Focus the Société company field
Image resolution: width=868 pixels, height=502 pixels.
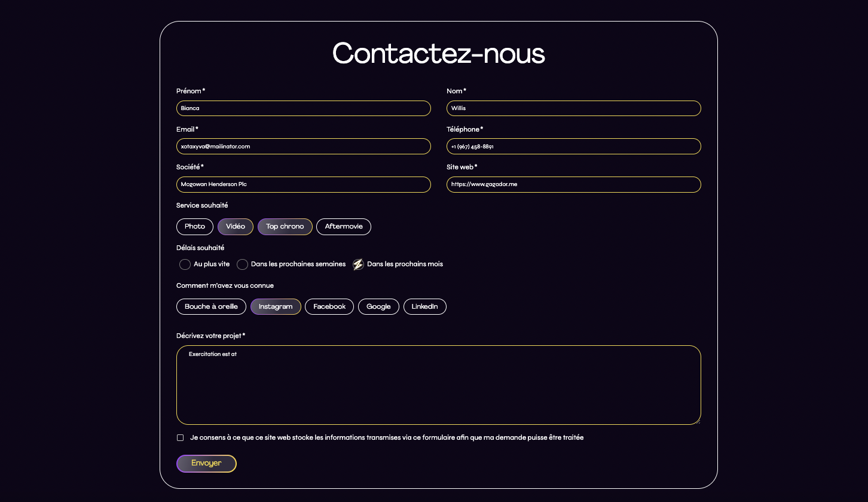click(304, 184)
